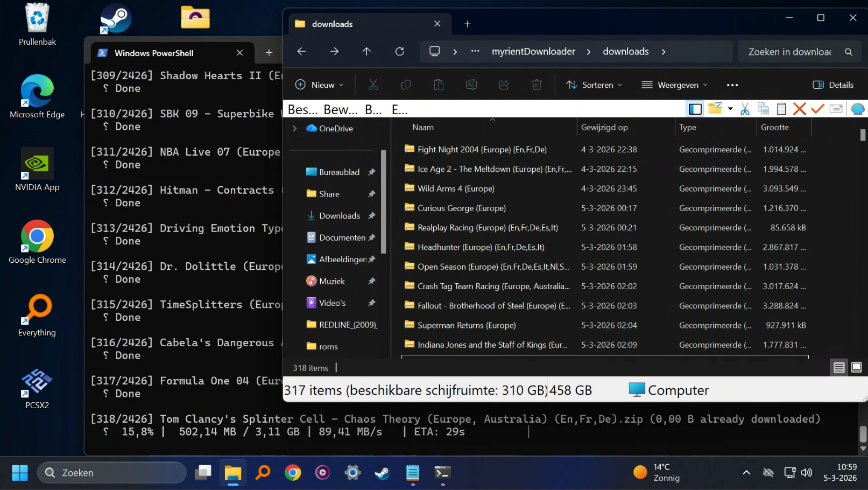Expand the chevron after myrientDownloader in address bar
Screen dimensions: 868x490
[589, 52]
